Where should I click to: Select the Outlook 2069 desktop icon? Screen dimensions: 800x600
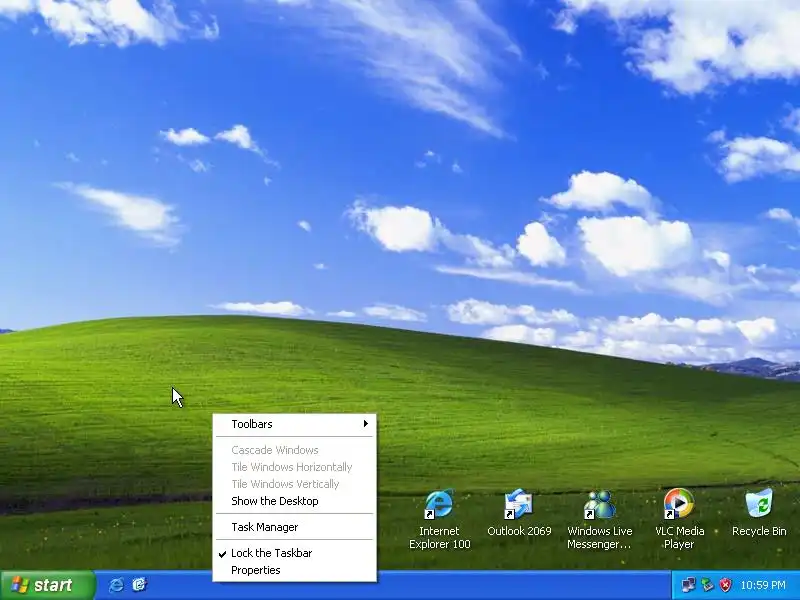[x=519, y=513]
